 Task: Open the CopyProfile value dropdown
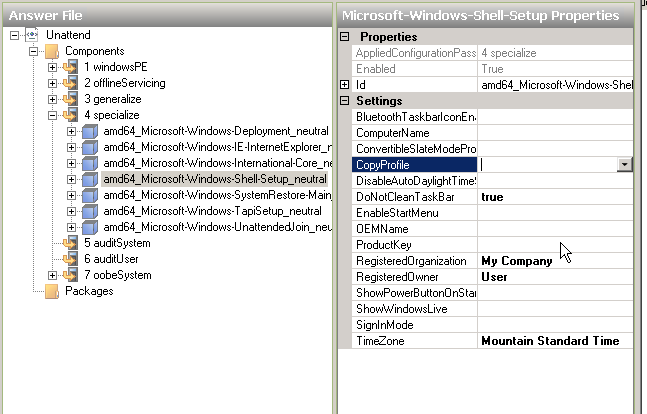[624, 164]
